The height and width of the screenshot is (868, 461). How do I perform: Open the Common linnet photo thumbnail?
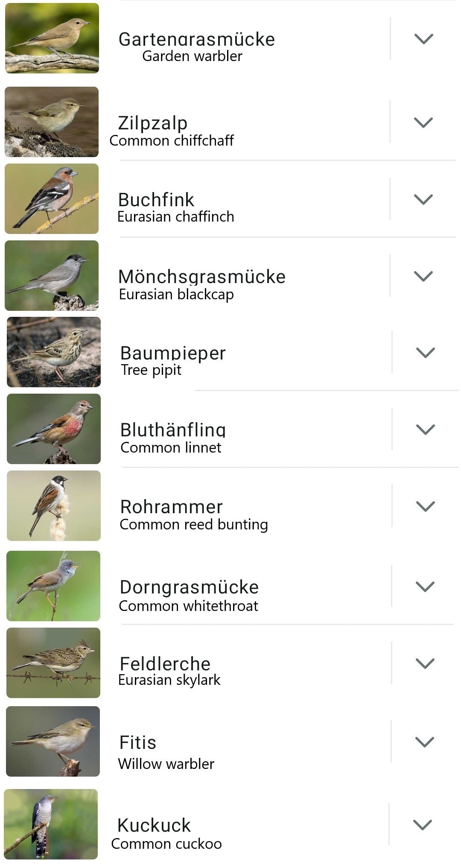coord(54,429)
